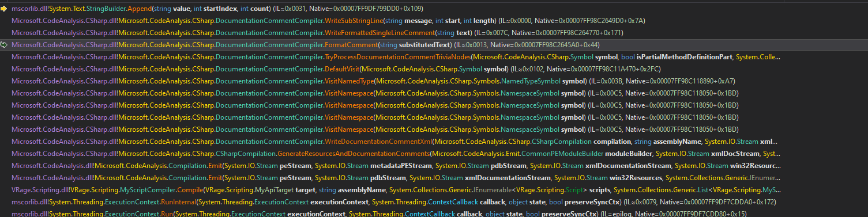This screenshot has width=868, height=217.
Task: Select the GenerateResourcesAndDocumentationComments frame
Action: [x=434, y=154]
